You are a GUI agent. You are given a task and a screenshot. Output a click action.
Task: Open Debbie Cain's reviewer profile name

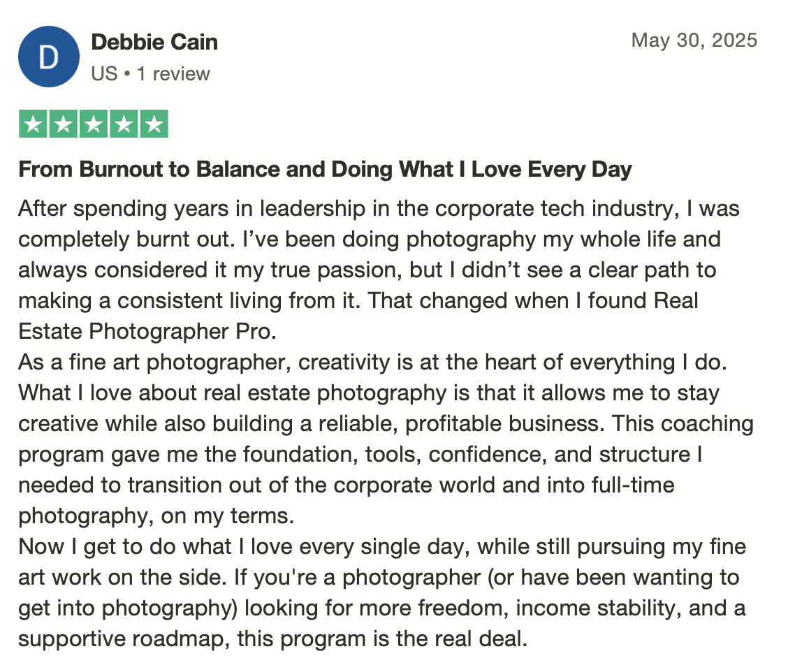154,42
